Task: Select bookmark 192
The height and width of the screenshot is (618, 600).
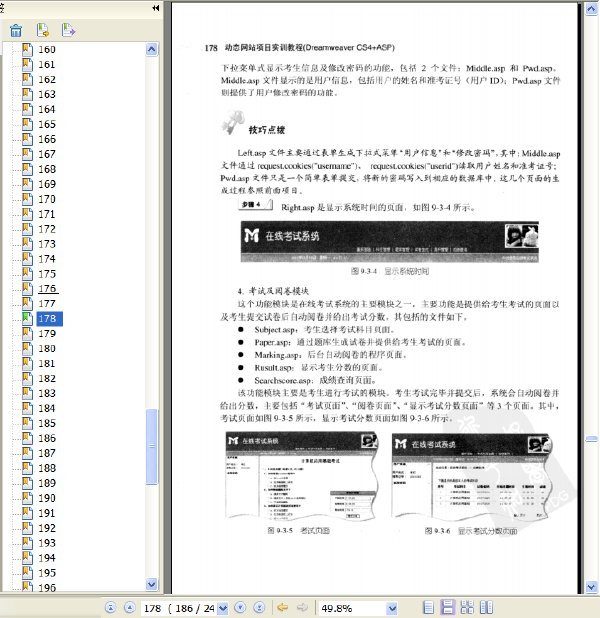Action: 47,528
